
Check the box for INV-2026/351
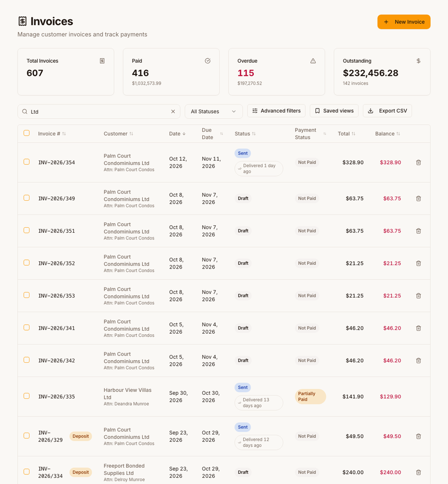tap(27, 230)
